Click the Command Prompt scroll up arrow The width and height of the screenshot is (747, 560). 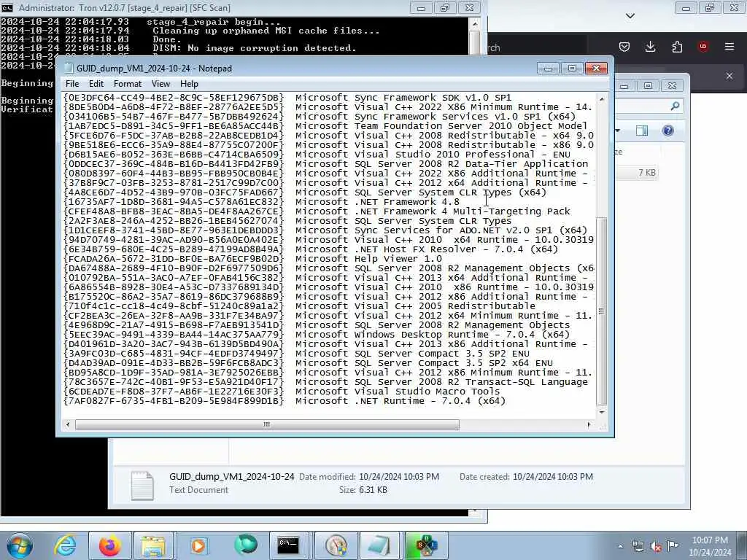474,23
